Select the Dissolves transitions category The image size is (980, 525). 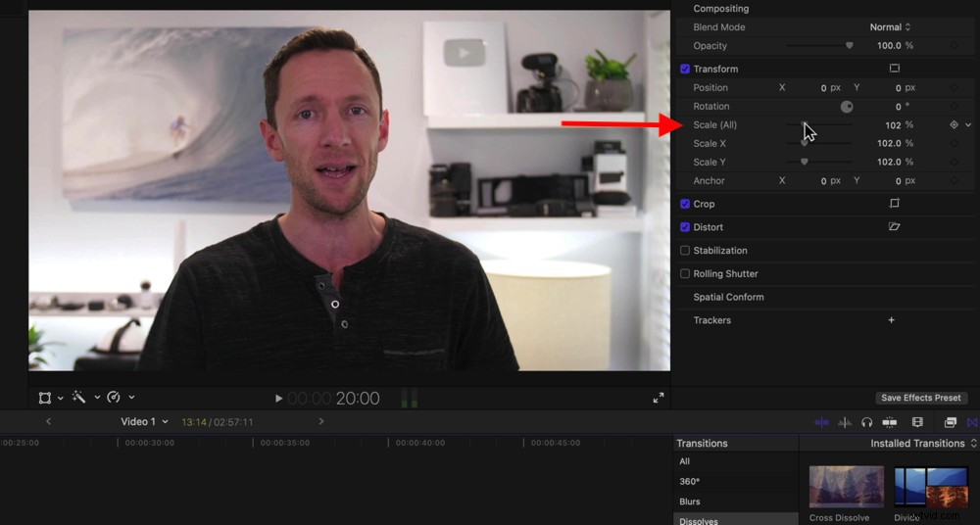(x=736, y=520)
